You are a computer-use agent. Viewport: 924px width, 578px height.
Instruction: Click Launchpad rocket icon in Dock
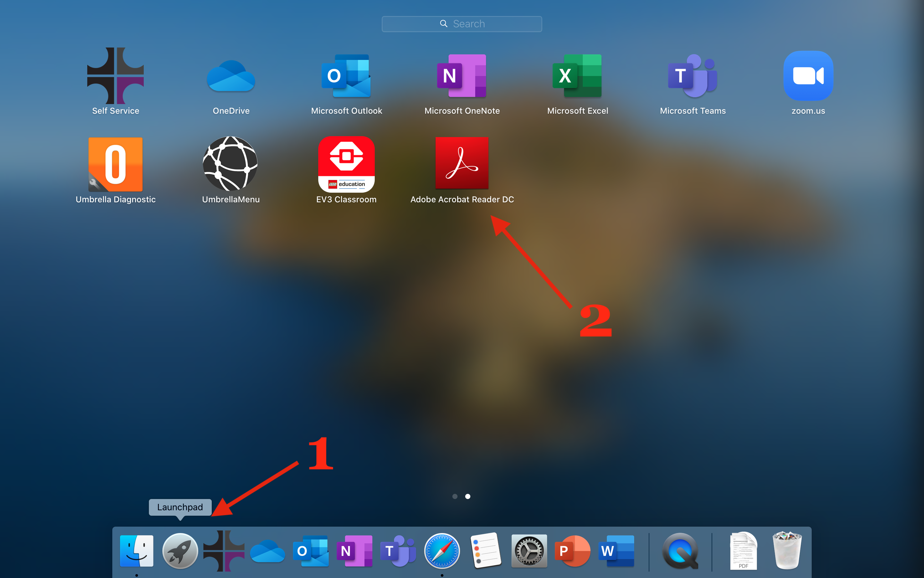(180, 551)
